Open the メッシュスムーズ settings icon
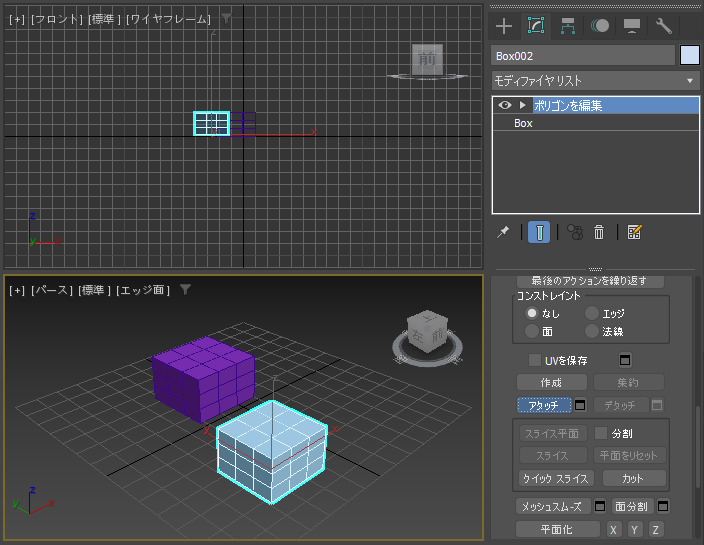This screenshot has width=704, height=545. pos(600,506)
